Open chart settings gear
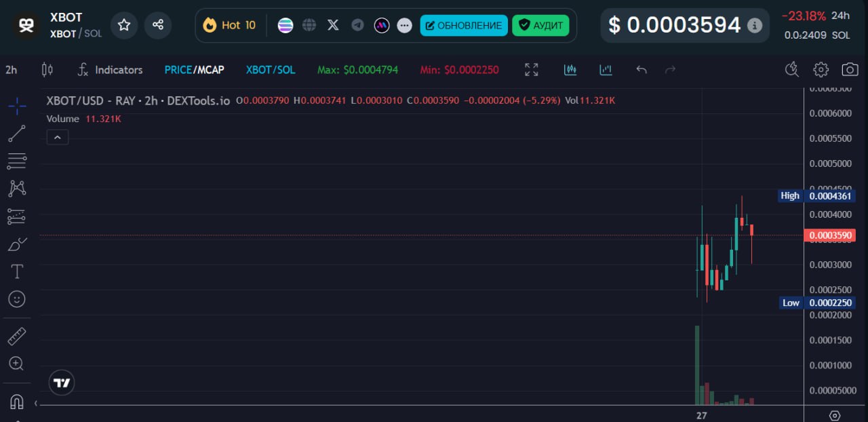This screenshot has height=422, width=868. click(821, 69)
